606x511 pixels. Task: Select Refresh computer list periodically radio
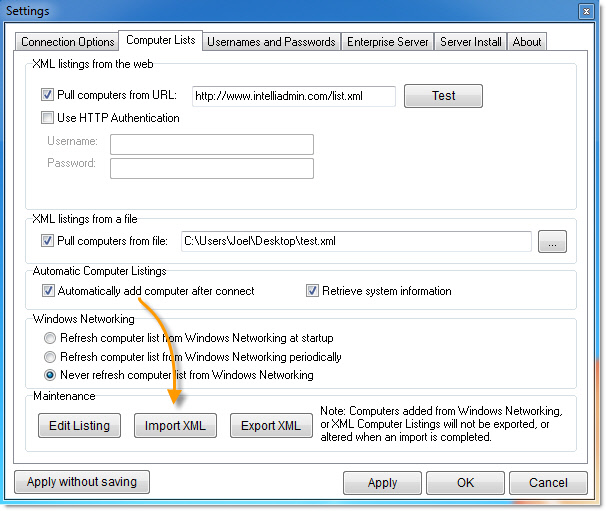click(x=50, y=357)
